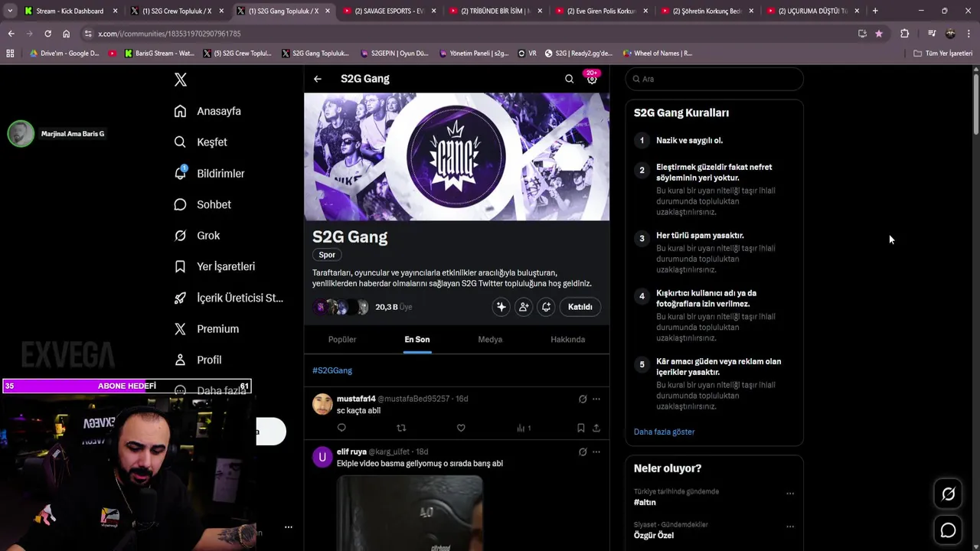
Task: Open Sohbet messages
Action: [x=203, y=204]
